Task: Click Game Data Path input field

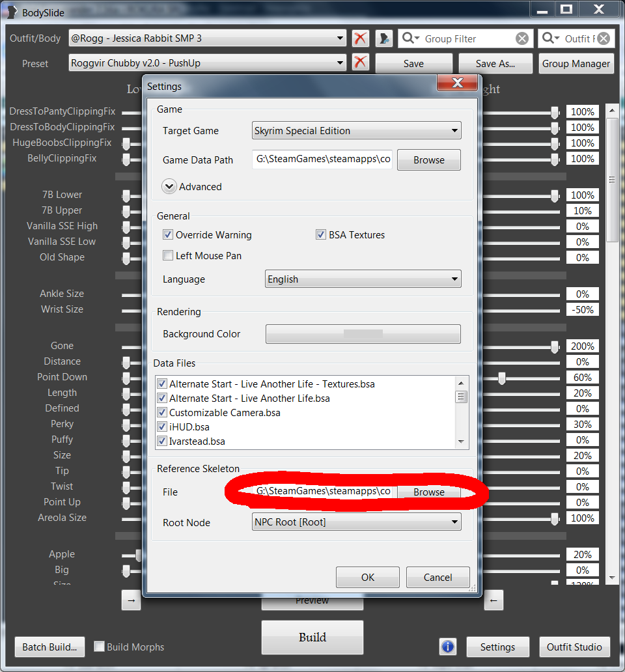Action: 322,159
